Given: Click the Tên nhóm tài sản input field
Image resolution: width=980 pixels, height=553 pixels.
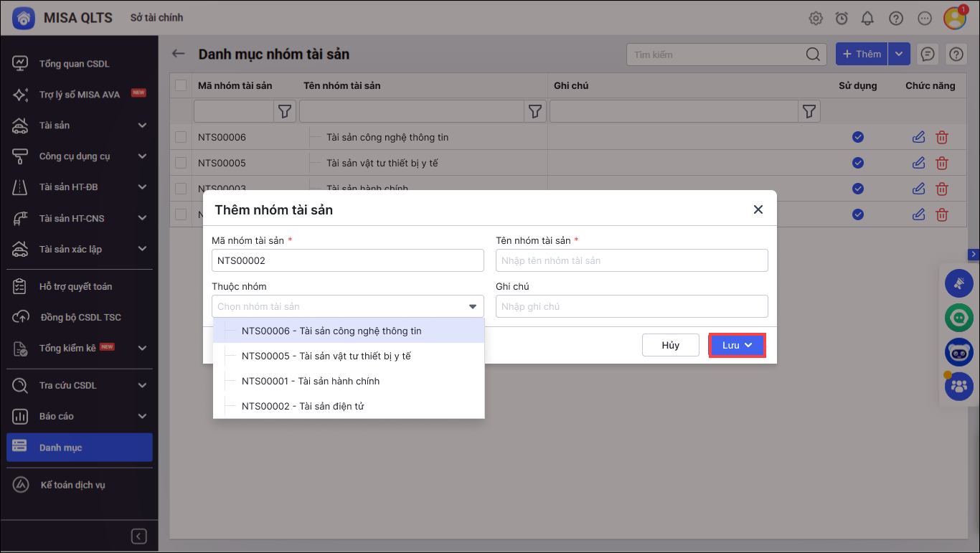Looking at the screenshot, I should pos(631,260).
